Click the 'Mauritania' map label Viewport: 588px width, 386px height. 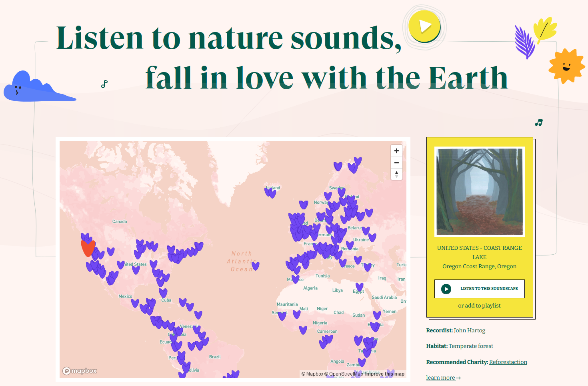(287, 304)
